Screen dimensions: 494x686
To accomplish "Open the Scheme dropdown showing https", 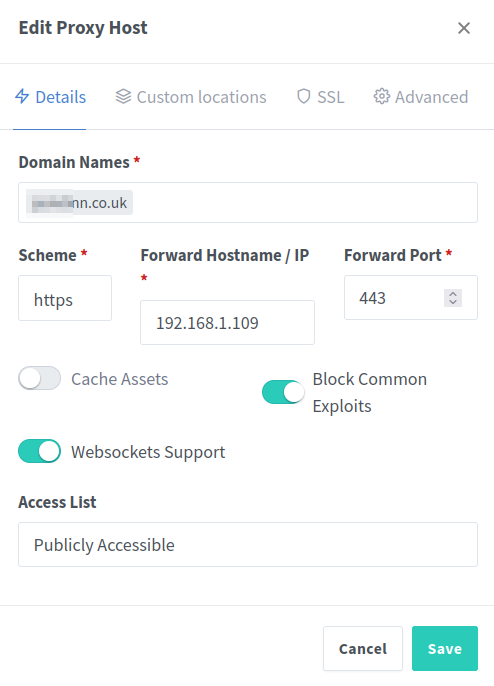I will (x=65, y=298).
